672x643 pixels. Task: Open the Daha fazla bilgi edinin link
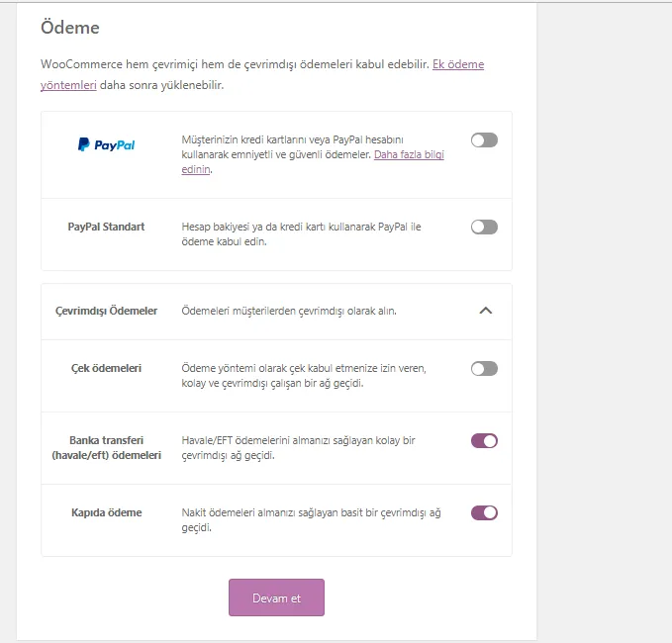(313, 162)
